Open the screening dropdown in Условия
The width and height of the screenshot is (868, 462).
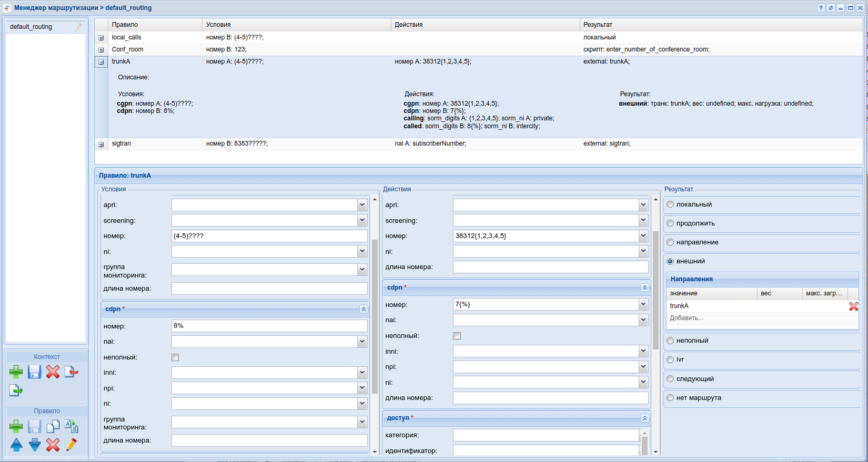pos(362,220)
